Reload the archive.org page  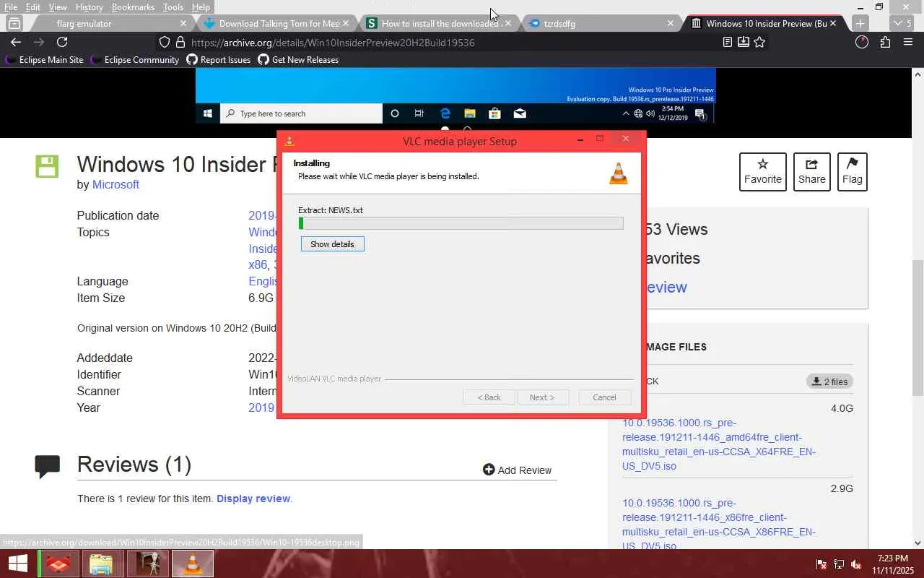click(62, 42)
